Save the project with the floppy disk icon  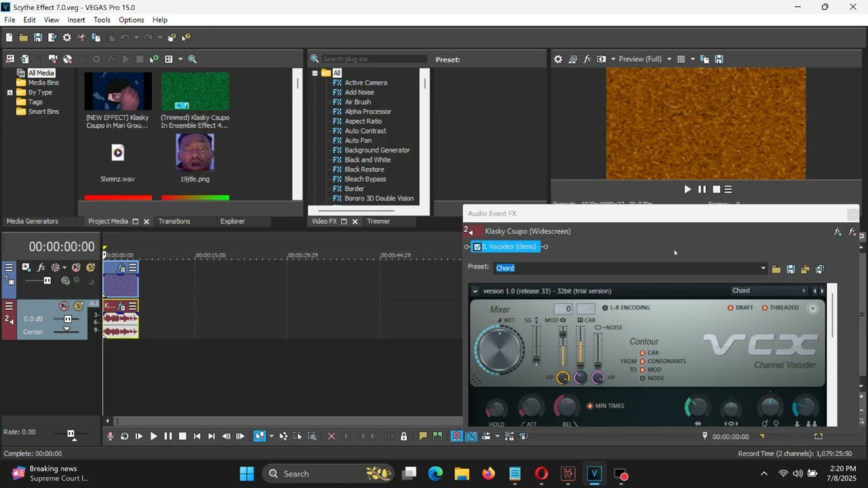38,38
